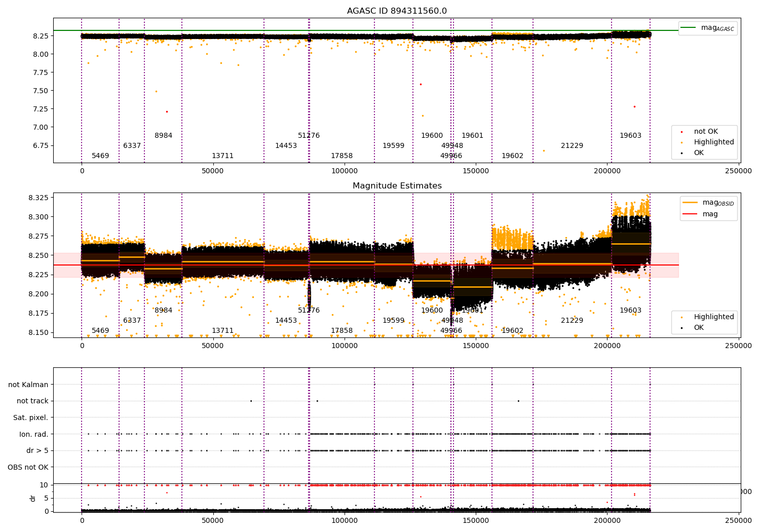Click 'not OK' legend entry in top plot
Image resolution: width=760 pixels, height=532 pixels.
pyautogui.click(x=706, y=131)
